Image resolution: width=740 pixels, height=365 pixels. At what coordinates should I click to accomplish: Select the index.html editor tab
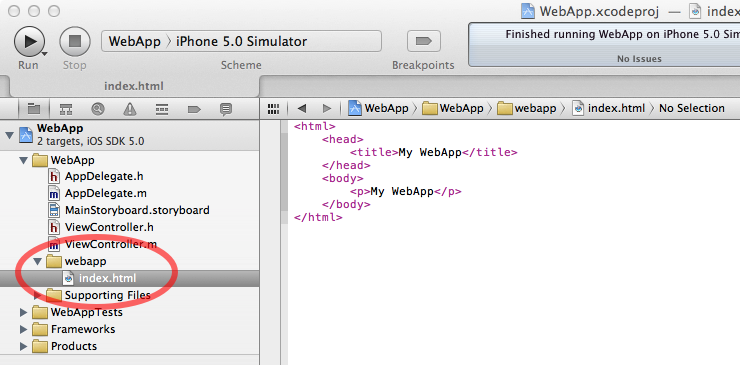(134, 86)
